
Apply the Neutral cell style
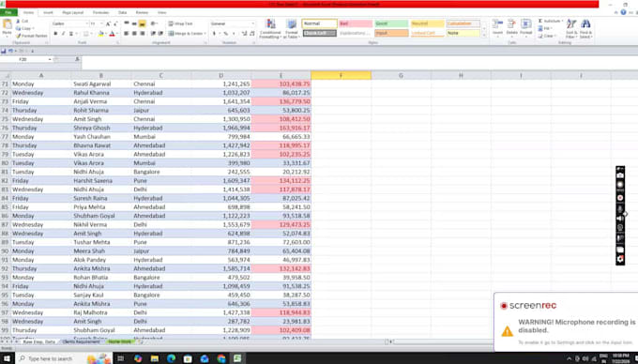coord(427,23)
